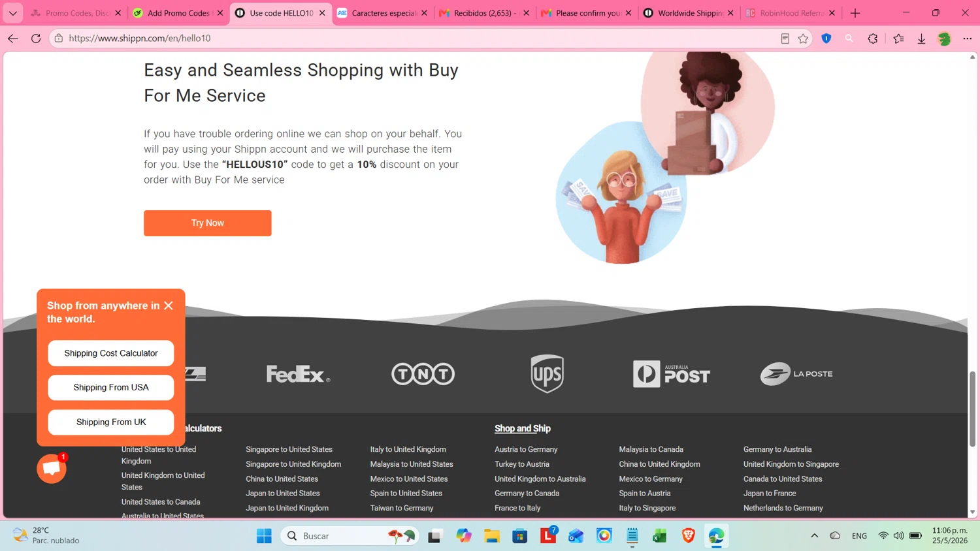Open Microsoft Store from taskbar
The image size is (980, 551).
pos(520,536)
